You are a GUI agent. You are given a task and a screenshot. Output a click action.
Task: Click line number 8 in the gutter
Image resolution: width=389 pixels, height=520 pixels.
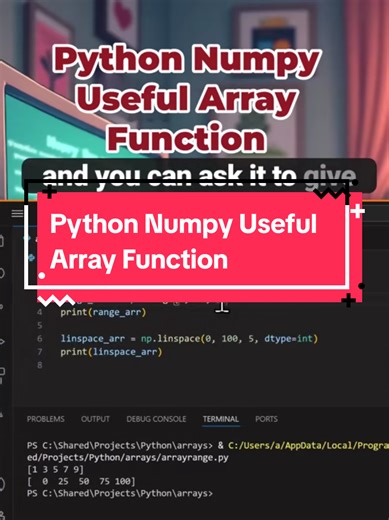tap(40, 365)
